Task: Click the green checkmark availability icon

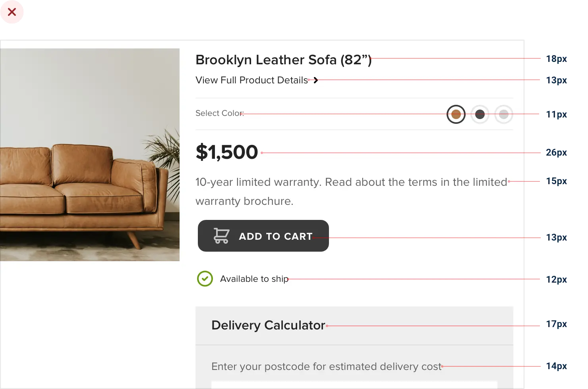Action: pos(205,279)
